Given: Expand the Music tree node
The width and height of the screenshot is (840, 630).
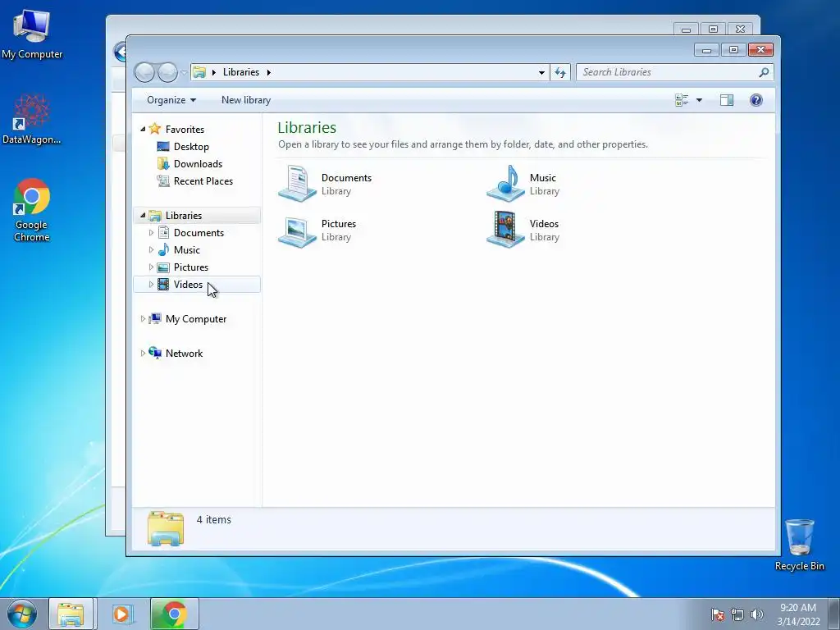Looking at the screenshot, I should pyautogui.click(x=151, y=249).
